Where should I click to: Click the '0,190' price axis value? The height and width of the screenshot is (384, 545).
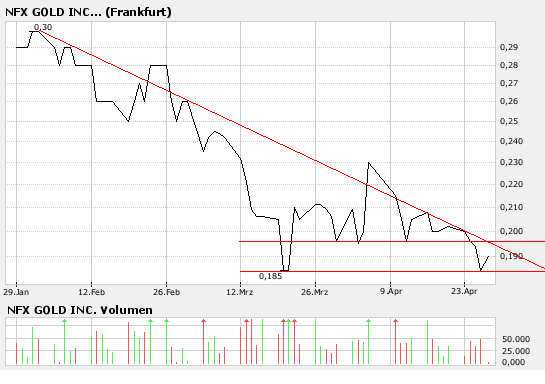point(511,256)
